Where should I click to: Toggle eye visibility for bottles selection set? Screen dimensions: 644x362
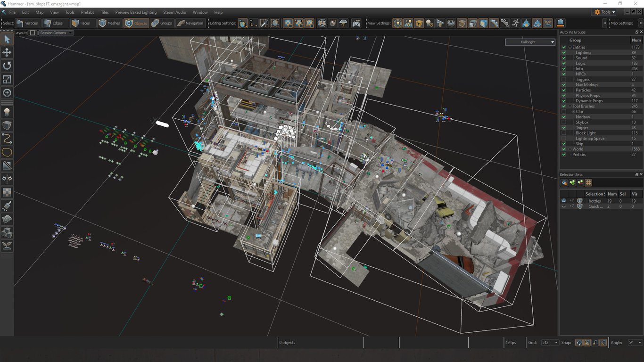pyautogui.click(x=564, y=201)
